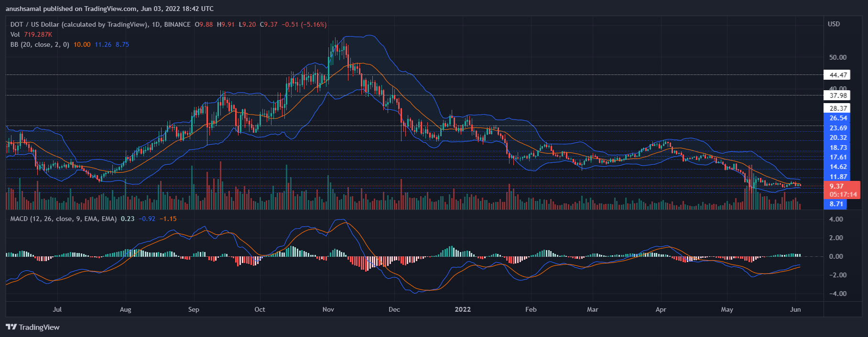
Task: Click the 0.00 level on MACD axis
Action: click(x=836, y=256)
